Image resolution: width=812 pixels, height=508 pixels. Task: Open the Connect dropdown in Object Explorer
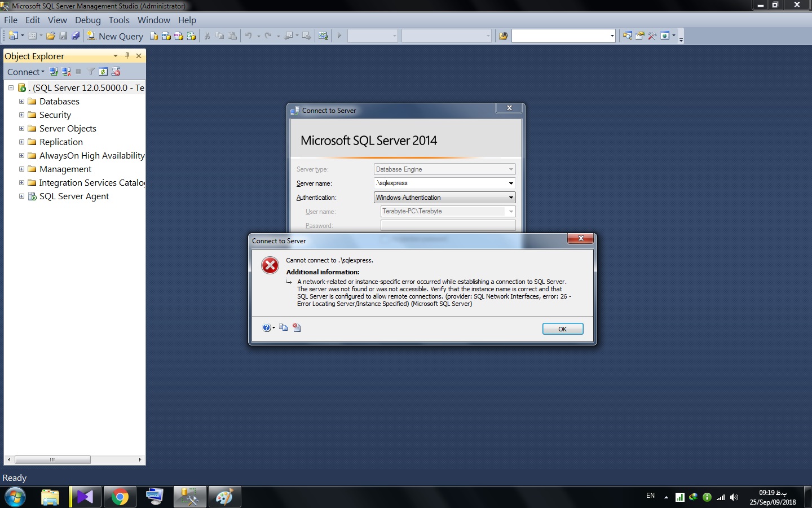click(25, 72)
